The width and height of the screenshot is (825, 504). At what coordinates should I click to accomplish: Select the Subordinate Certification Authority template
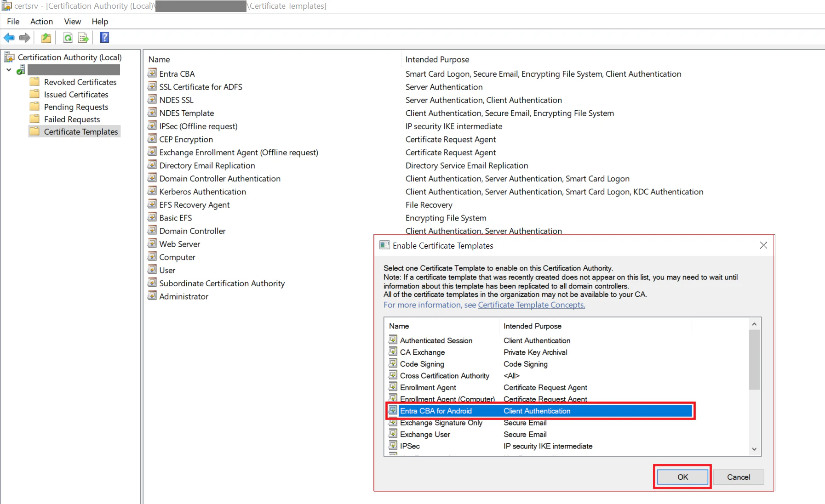point(222,283)
